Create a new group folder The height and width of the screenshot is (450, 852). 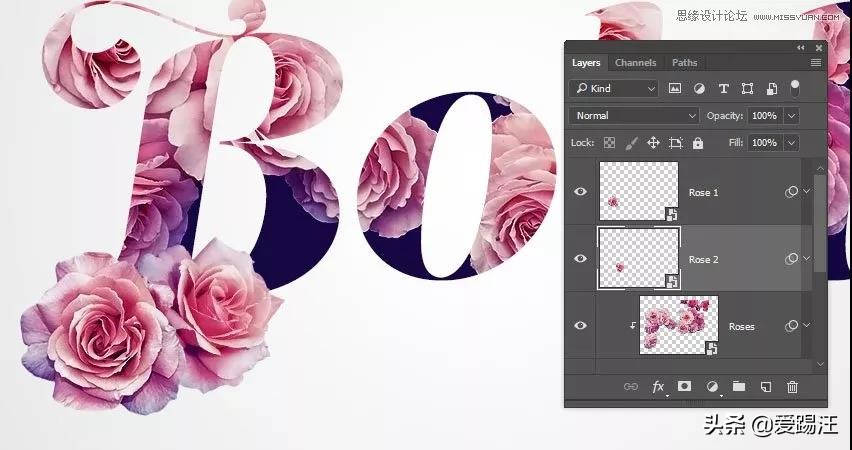738,386
